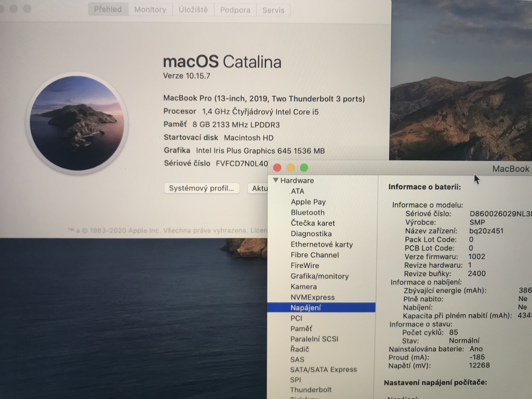Image resolution: width=532 pixels, height=399 pixels.
Task: Select Čtečka karet in the hardware list
Action: (313, 223)
